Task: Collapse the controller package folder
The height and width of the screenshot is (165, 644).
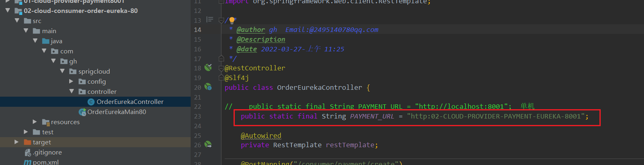Action: [x=72, y=91]
